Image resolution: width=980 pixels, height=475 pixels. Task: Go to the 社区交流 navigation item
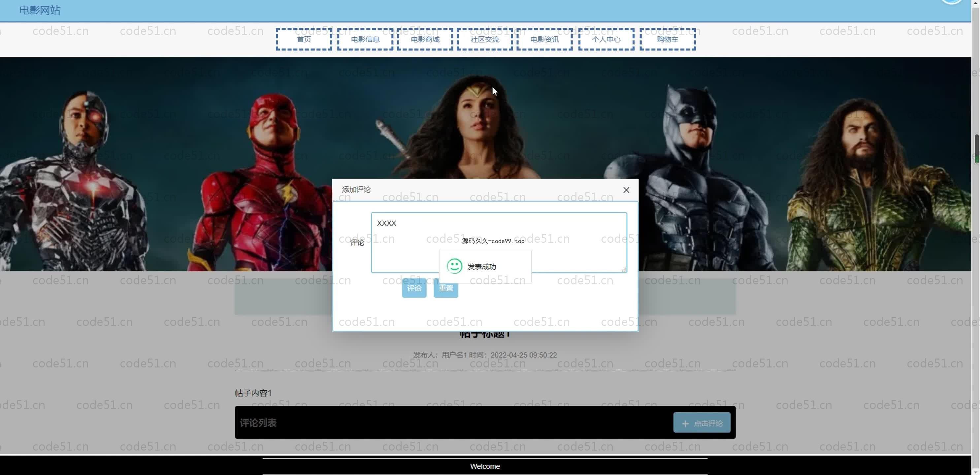tap(485, 39)
